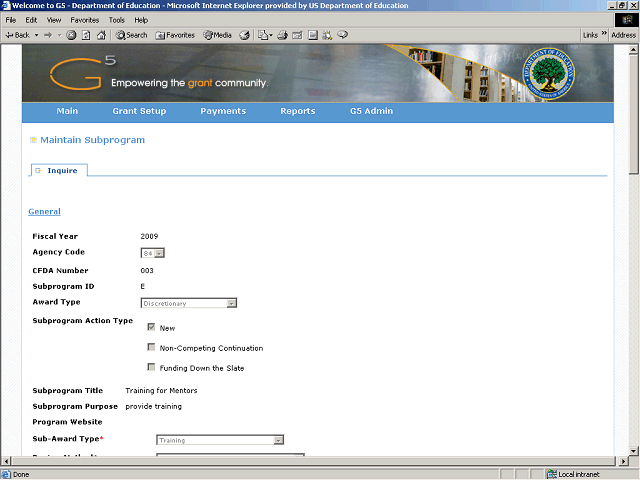This screenshot has height=480, width=640.
Task: Open the Media toolbar button
Action: click(x=218, y=35)
